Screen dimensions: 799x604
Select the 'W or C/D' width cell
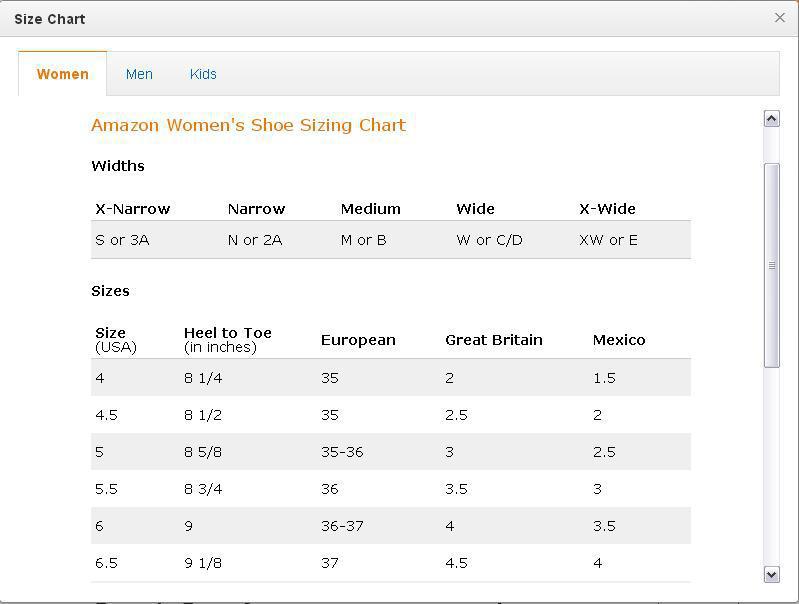tap(489, 240)
